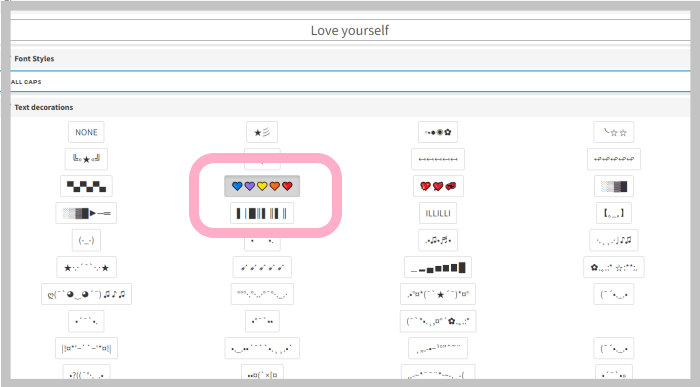The image size is (700, 387).
Task: Pick the star-dots-star arch decoration
Action: point(86,267)
